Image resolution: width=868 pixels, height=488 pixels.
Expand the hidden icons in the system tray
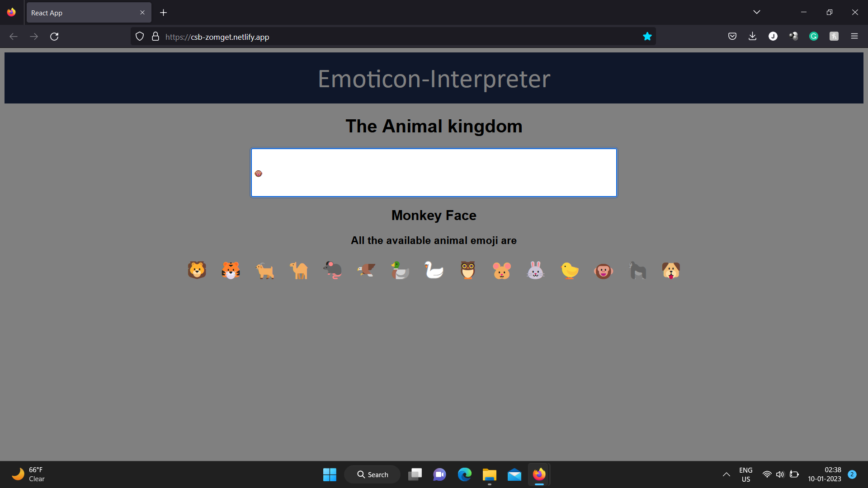pyautogui.click(x=726, y=474)
